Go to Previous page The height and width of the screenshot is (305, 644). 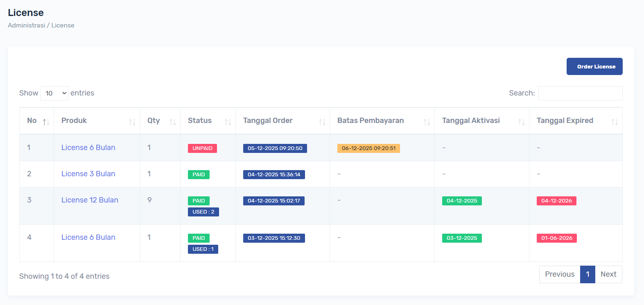click(x=559, y=274)
